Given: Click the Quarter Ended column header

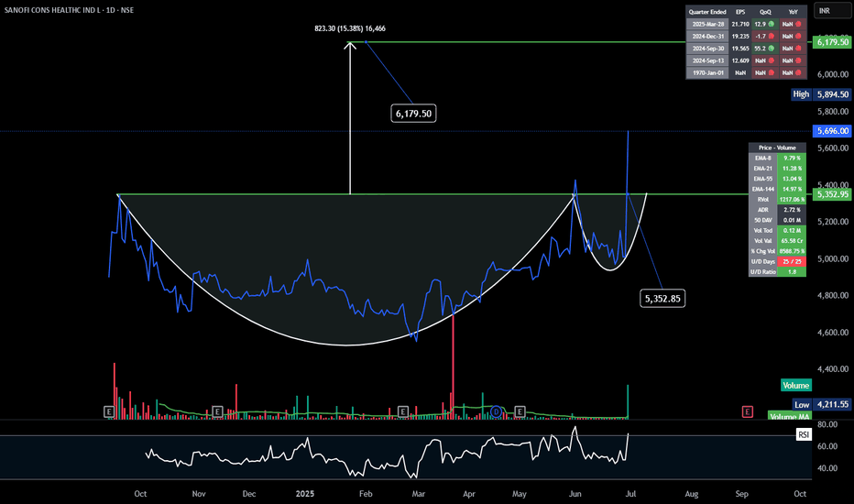Looking at the screenshot, I should click(x=707, y=11).
